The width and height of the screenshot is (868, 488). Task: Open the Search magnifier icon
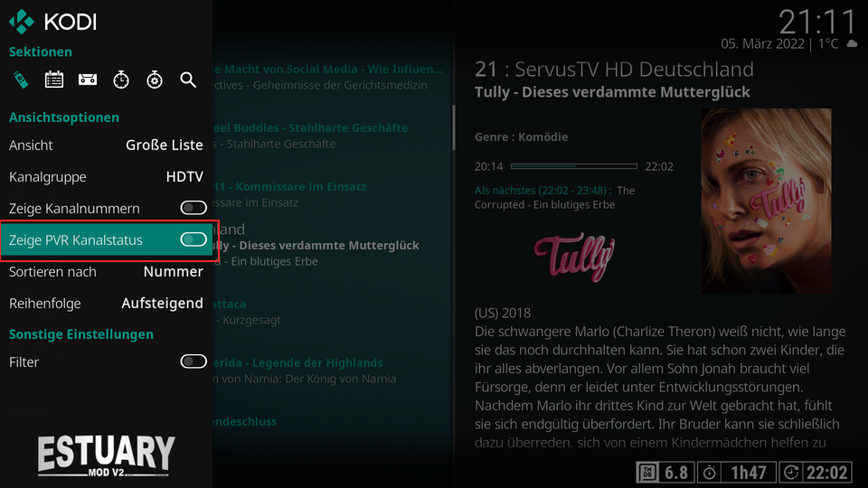point(188,80)
